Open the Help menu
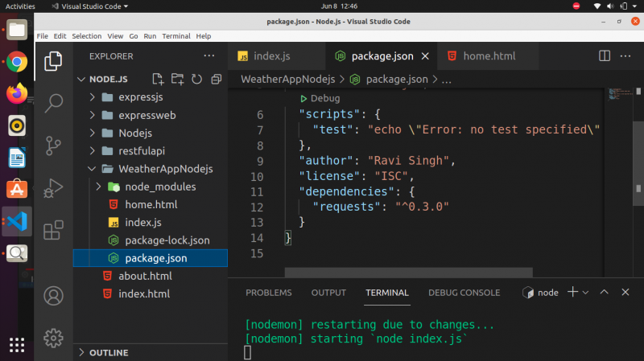The image size is (644, 361). point(204,36)
